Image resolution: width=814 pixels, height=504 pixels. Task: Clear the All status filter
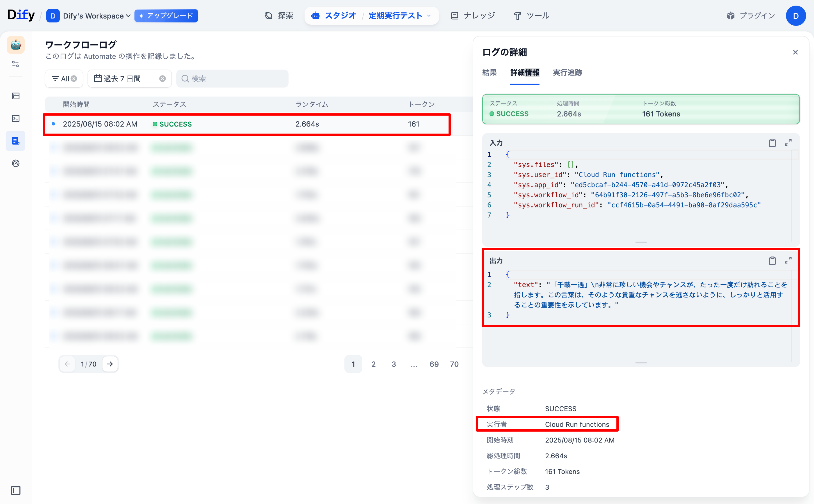tap(74, 79)
